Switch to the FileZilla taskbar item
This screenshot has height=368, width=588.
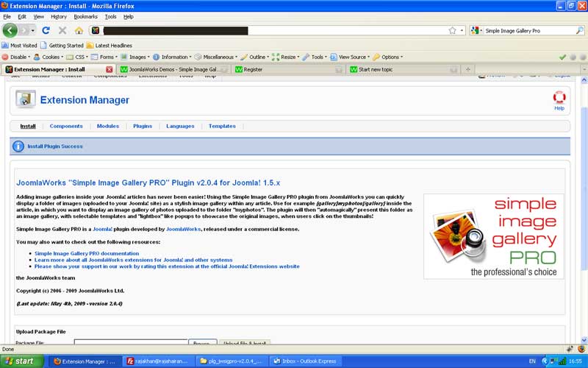click(159, 361)
